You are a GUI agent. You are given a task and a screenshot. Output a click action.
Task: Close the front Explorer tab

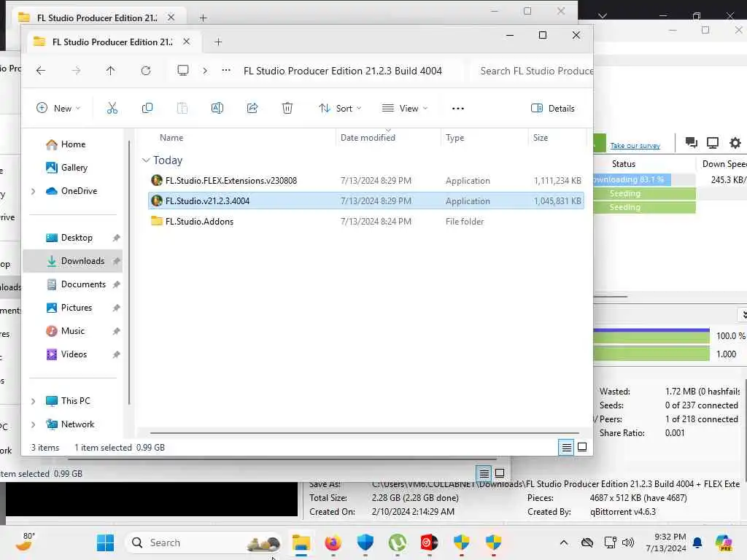[186, 42]
